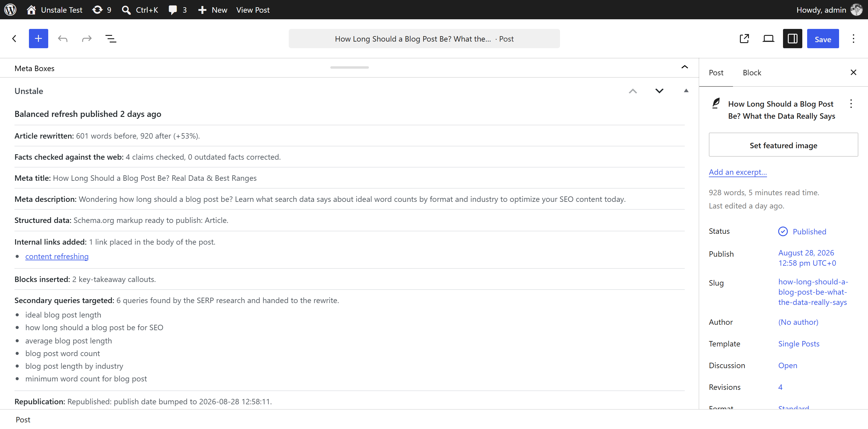Change the Published status
This screenshot has height=429, width=868.
(802, 231)
